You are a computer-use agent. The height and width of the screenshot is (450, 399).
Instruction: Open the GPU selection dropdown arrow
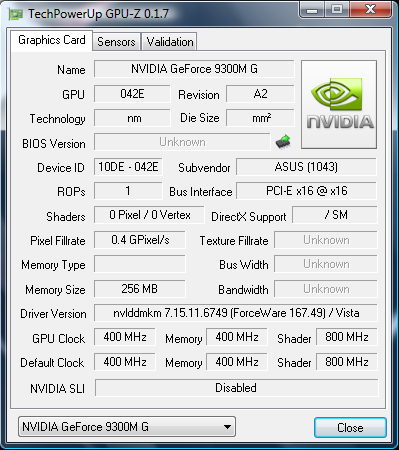(227, 427)
